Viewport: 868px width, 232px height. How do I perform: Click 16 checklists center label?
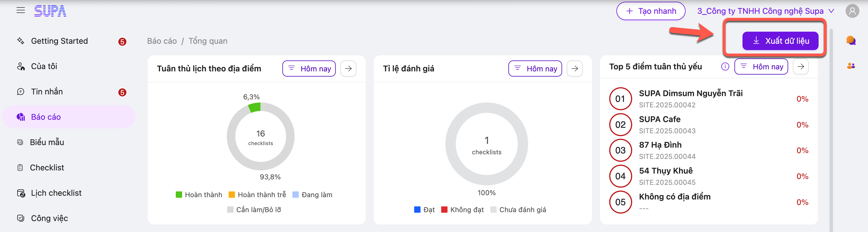click(x=261, y=137)
